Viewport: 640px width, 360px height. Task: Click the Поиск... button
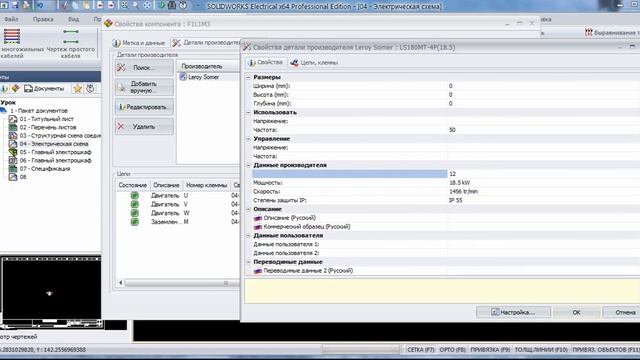(x=144, y=68)
